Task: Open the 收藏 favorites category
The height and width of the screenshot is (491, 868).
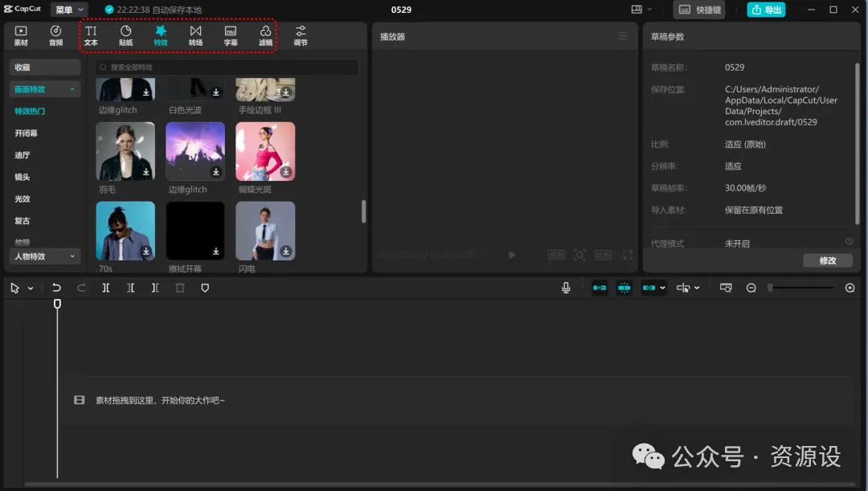Action: 45,67
